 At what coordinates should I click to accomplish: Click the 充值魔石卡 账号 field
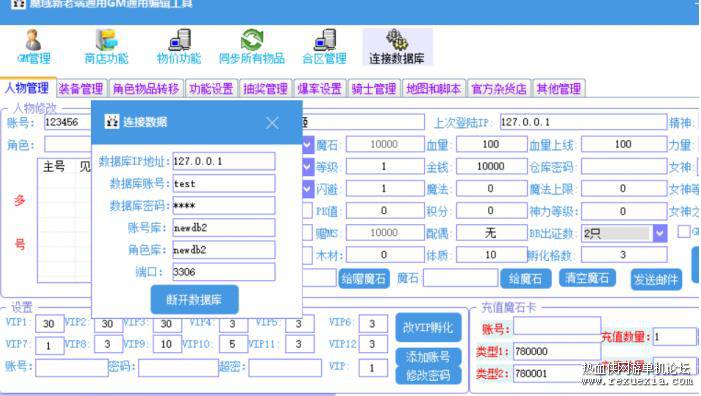[557, 326]
